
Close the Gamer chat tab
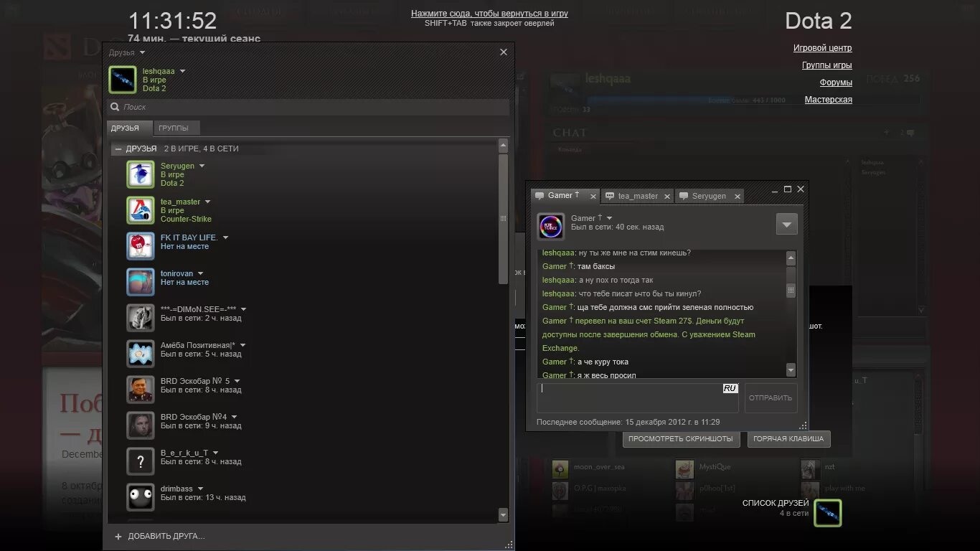[x=593, y=196]
